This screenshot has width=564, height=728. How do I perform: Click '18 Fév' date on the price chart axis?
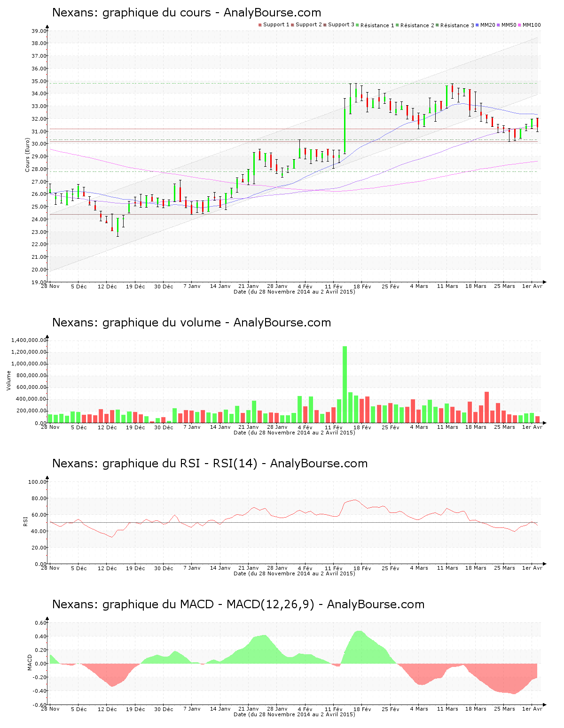(362, 286)
